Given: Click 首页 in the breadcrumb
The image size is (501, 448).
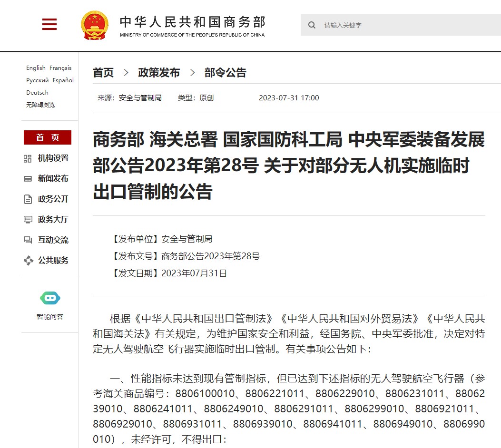Looking at the screenshot, I should (103, 73).
